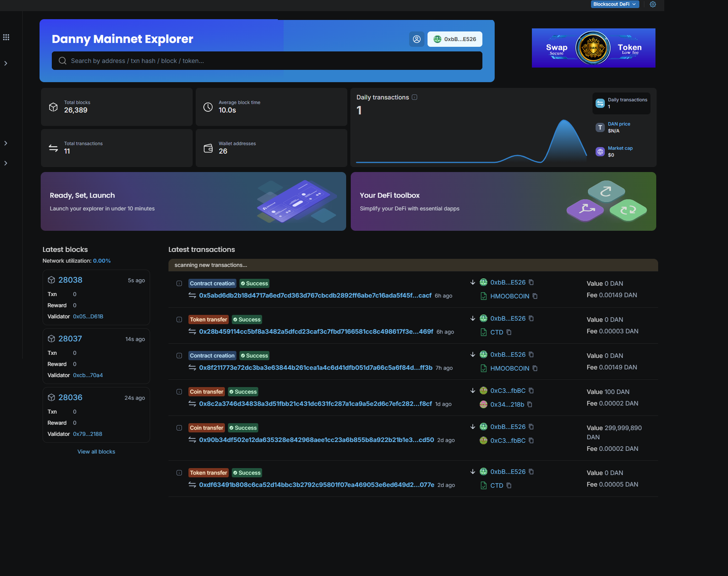The height and width of the screenshot is (576, 728).
Task: Open the 0xbB...E526 wallet account button
Action: tap(455, 39)
